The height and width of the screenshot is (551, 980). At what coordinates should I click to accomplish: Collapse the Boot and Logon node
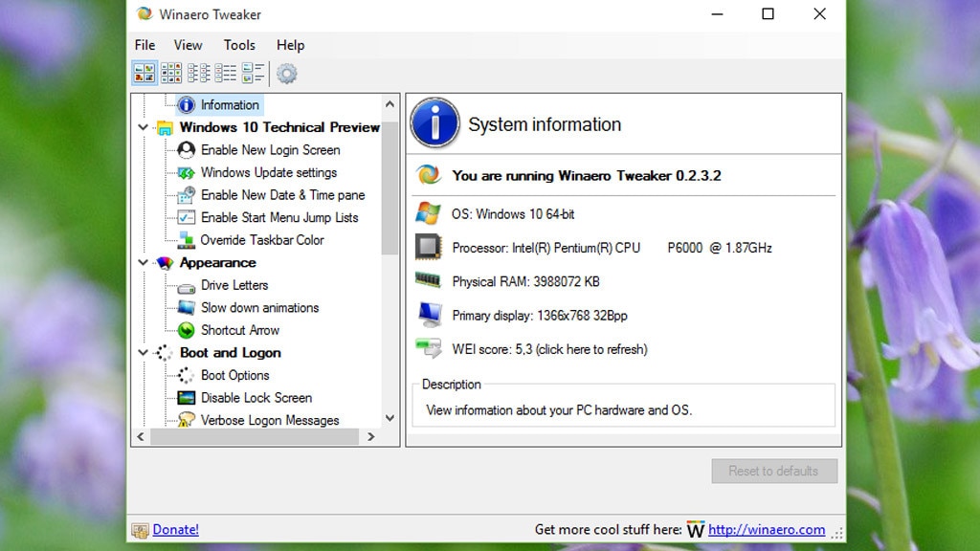(x=144, y=353)
